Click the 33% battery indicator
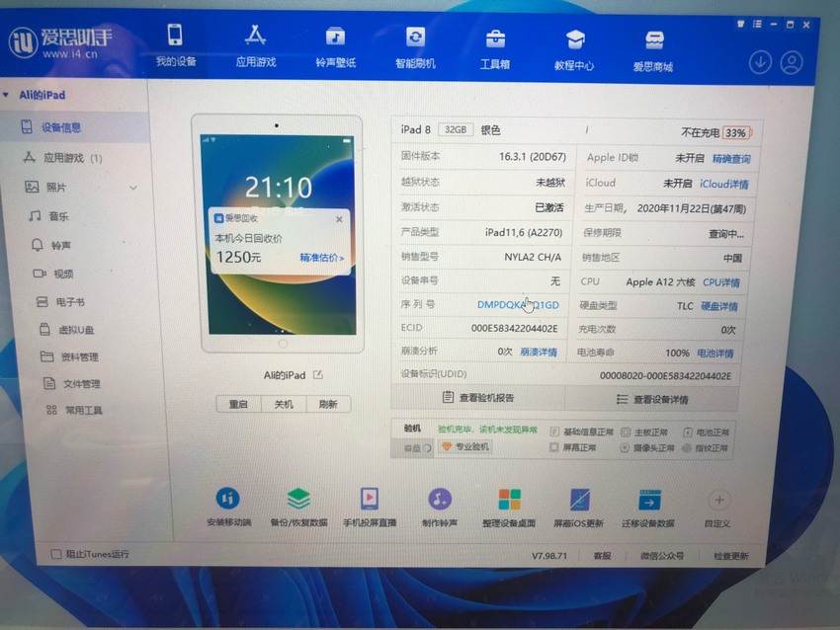The width and height of the screenshot is (840, 630). (x=736, y=132)
